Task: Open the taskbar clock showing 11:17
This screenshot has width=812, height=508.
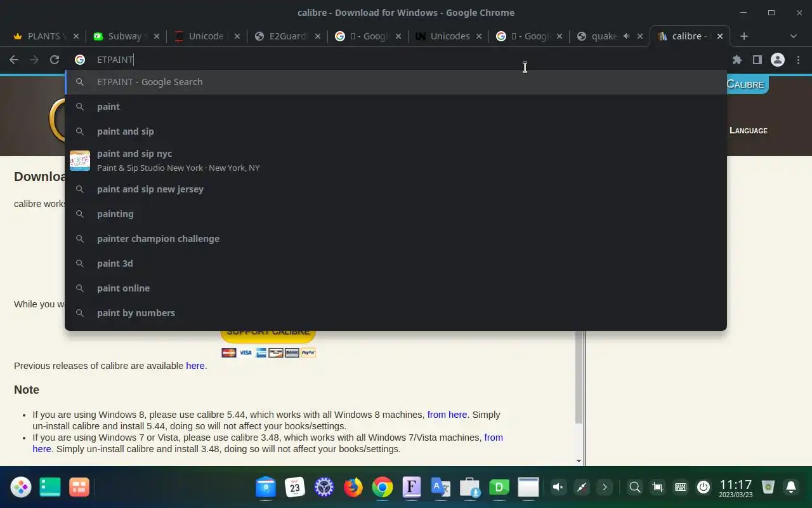Action: 736,488
